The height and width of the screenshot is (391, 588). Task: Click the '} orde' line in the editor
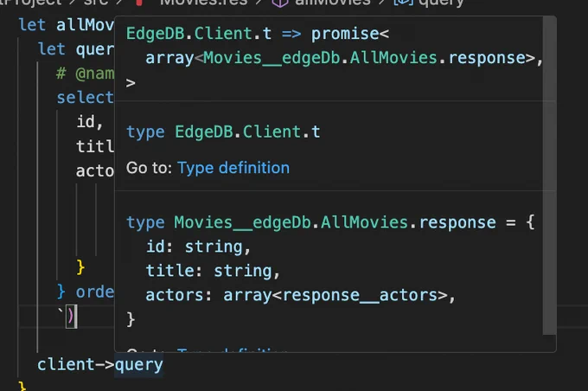click(85, 292)
